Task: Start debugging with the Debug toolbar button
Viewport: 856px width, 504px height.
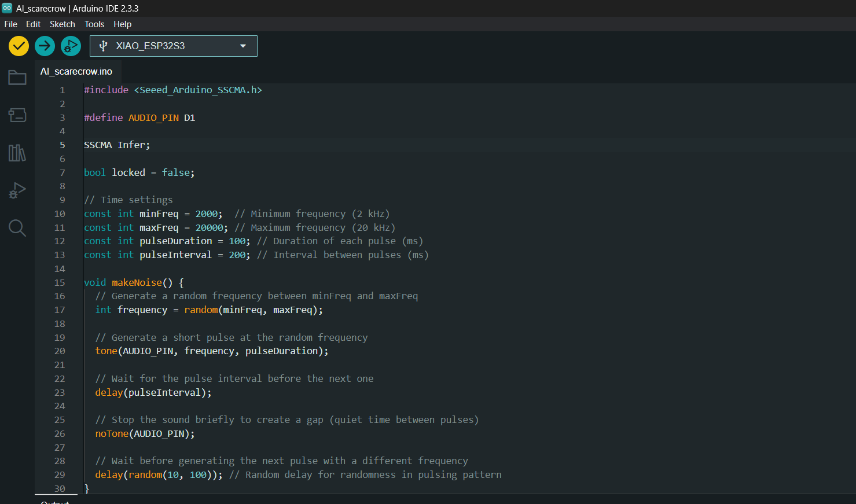Action: coord(71,46)
